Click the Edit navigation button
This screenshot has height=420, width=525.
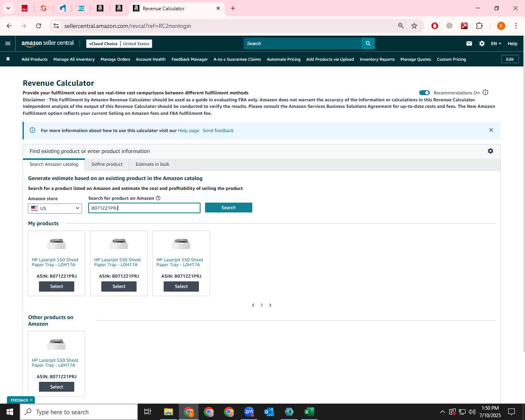click(x=510, y=59)
